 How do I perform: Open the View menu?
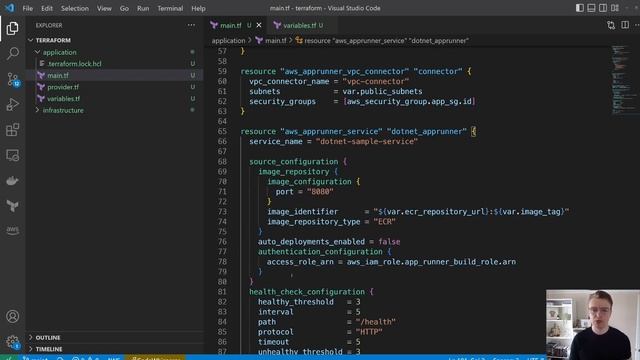104,8
